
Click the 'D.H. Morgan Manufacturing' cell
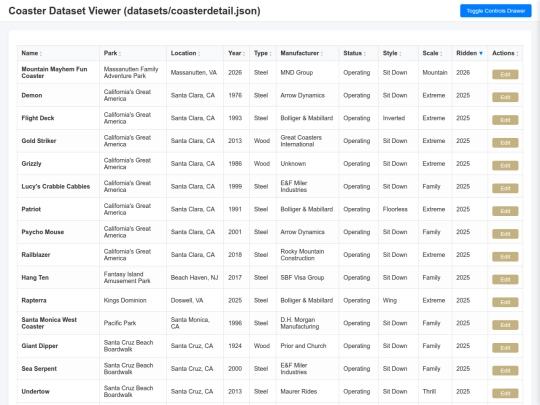[x=308, y=323]
